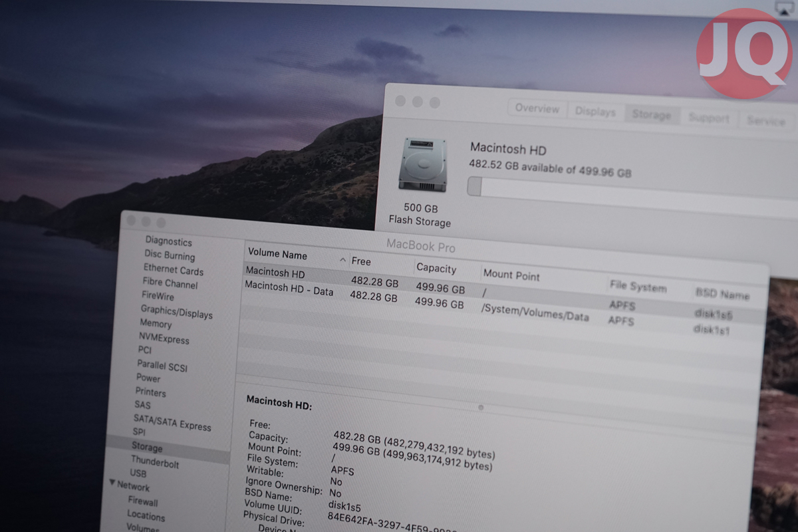Sort by the File System column header
Image resolution: width=798 pixels, height=532 pixels.
(x=638, y=287)
